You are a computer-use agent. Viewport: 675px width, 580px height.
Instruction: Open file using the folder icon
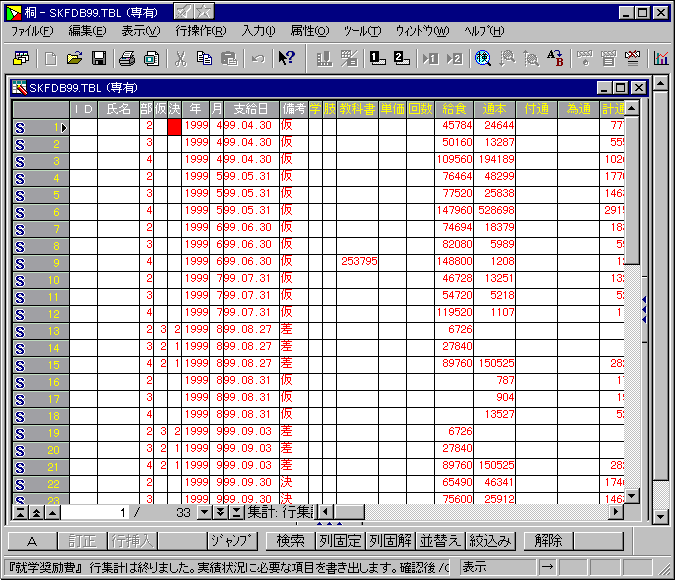pyautogui.click(x=73, y=58)
